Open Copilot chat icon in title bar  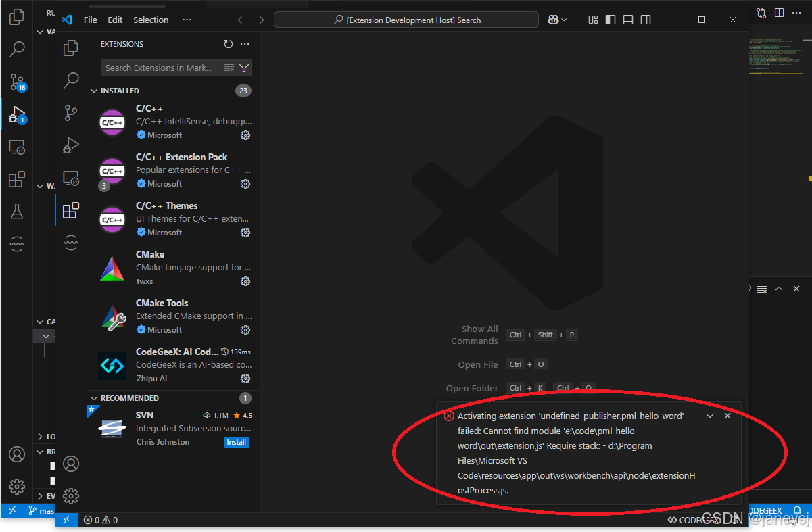[554, 20]
